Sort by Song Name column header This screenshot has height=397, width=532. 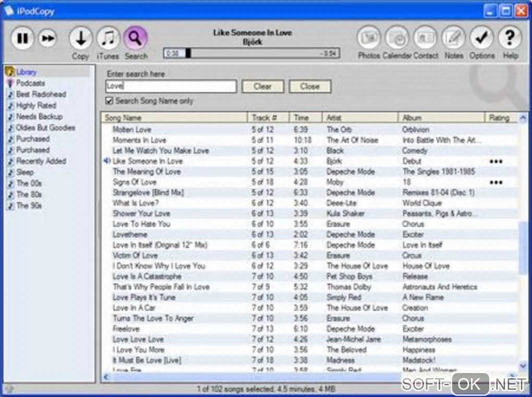pos(174,118)
